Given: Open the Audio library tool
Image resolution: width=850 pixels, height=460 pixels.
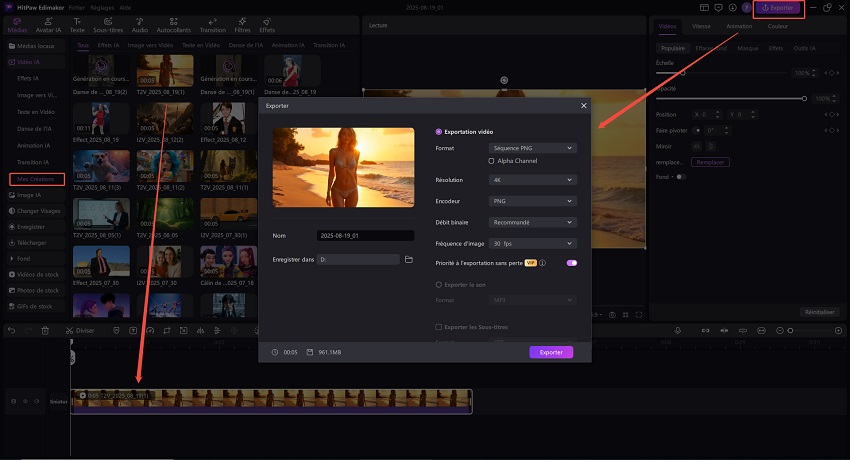Looking at the screenshot, I should point(139,25).
